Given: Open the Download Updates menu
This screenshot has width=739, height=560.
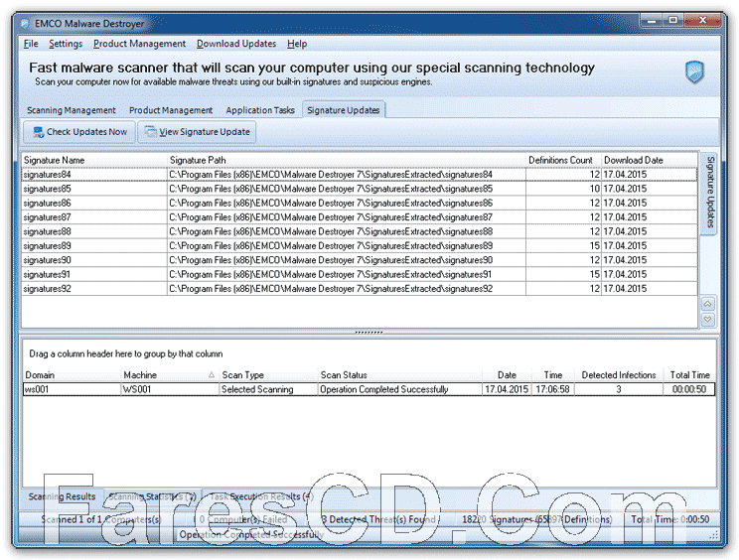Looking at the screenshot, I should 236,44.
